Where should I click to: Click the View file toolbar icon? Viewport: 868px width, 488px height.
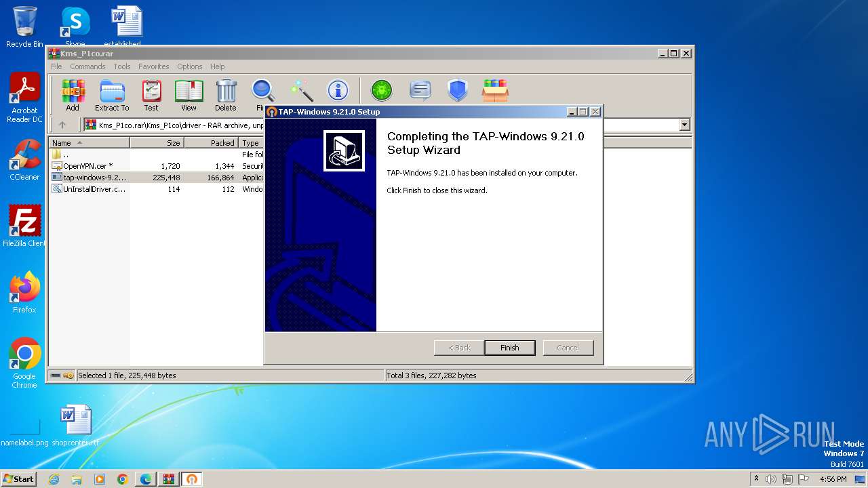[189, 95]
